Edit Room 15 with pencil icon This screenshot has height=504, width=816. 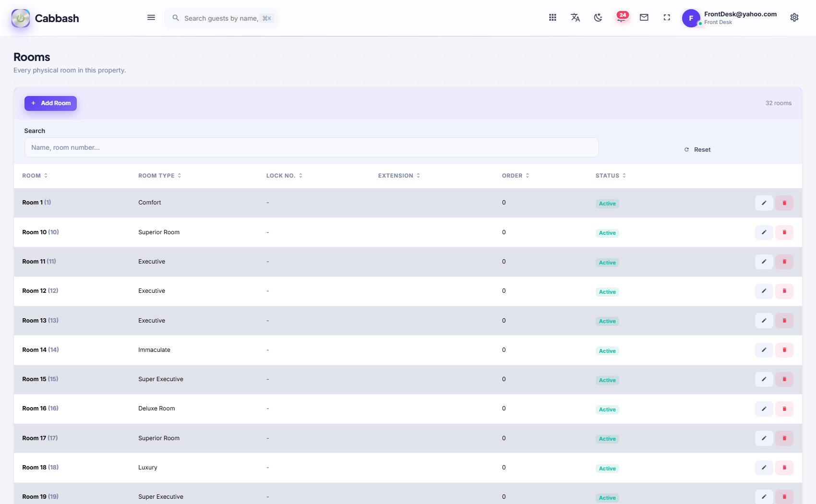(x=764, y=379)
